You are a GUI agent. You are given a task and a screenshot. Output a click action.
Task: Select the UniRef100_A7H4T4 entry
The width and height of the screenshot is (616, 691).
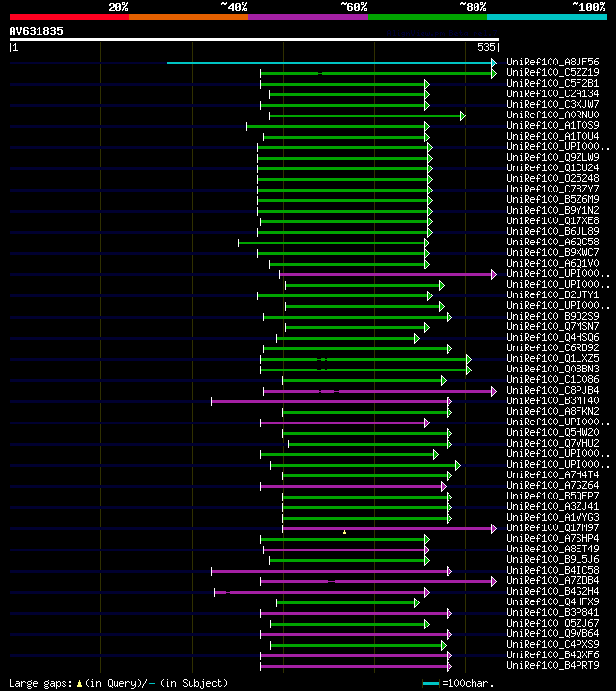pyautogui.click(x=552, y=474)
